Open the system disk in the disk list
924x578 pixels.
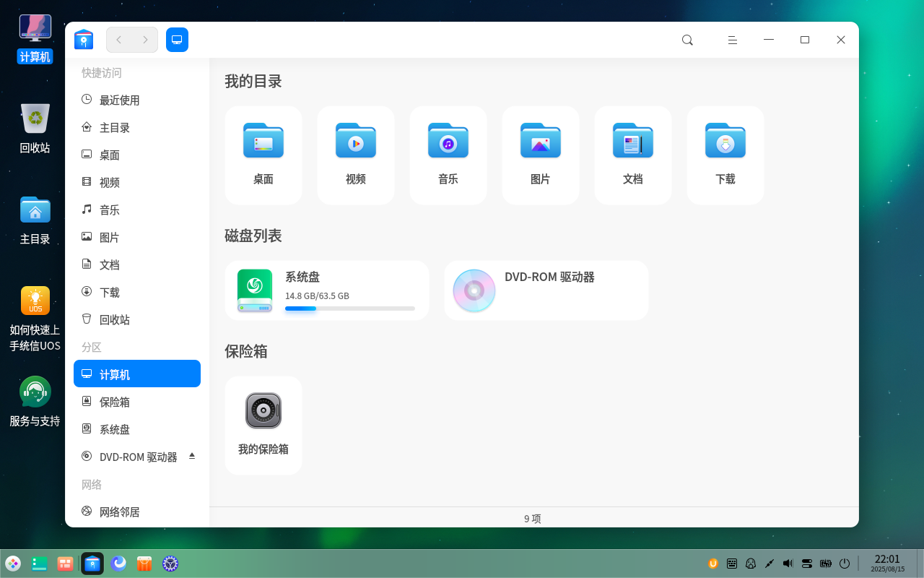coord(327,290)
